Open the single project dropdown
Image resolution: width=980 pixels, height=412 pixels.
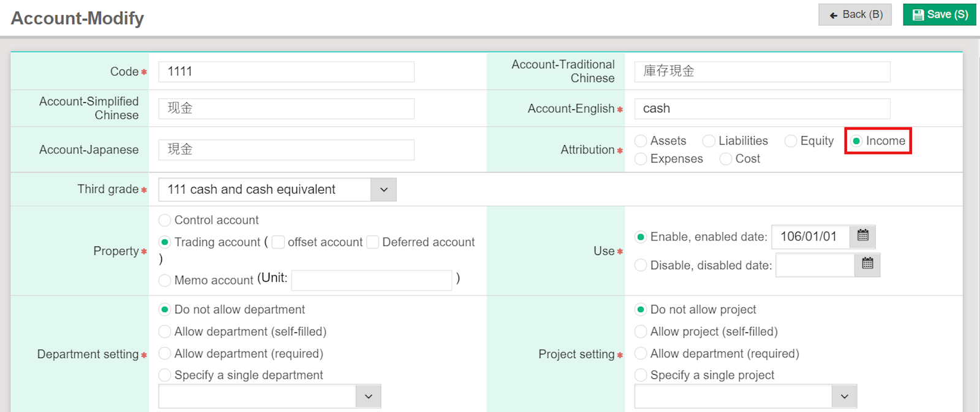point(844,396)
